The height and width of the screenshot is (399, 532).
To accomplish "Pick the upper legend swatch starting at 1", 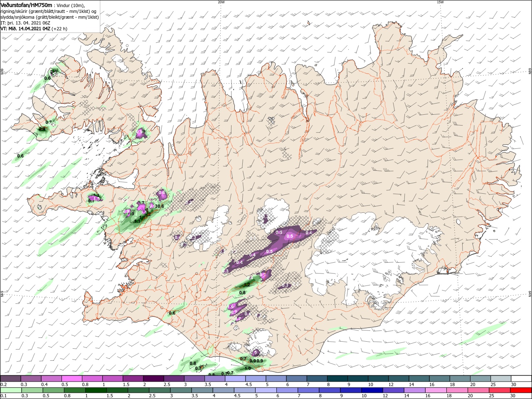I will [112, 379].
